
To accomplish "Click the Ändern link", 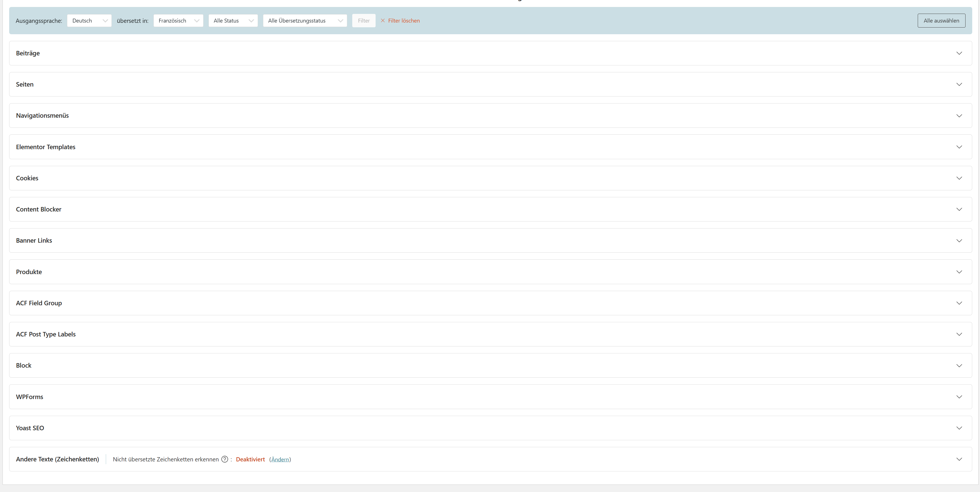I will pos(280,459).
